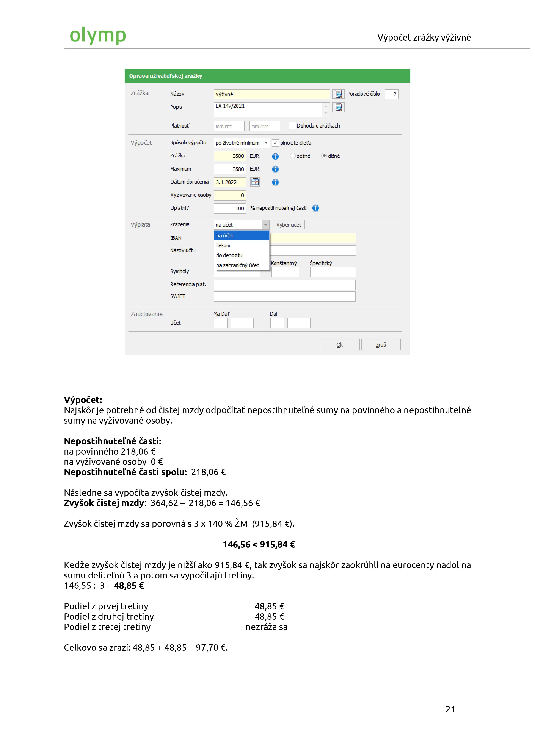Click the info icon beside Dátum doručenia
Viewport: 535px width, 756px height.
pos(275,182)
